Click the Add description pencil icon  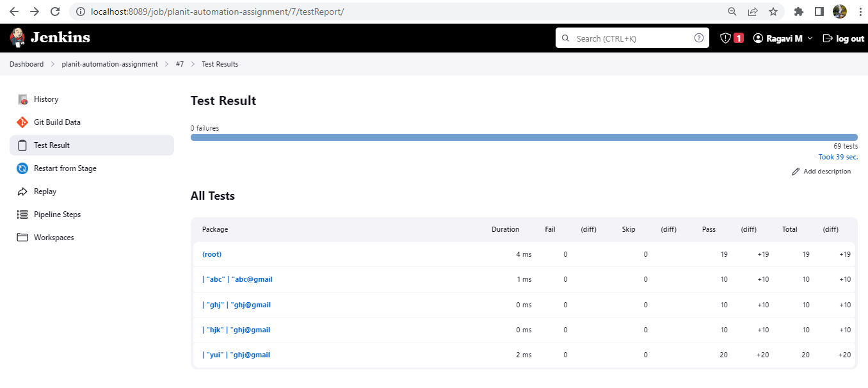pos(796,171)
